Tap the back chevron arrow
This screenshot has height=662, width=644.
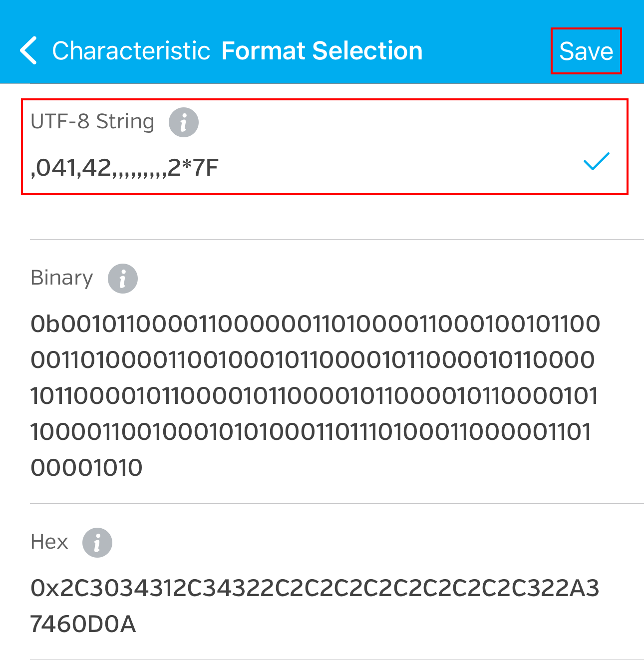28,51
